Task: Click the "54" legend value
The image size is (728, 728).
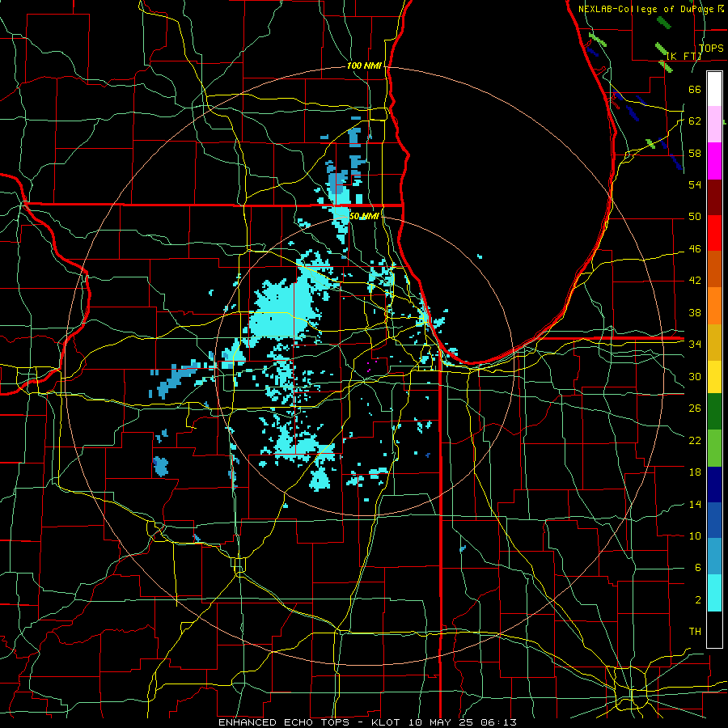Action: tap(695, 184)
